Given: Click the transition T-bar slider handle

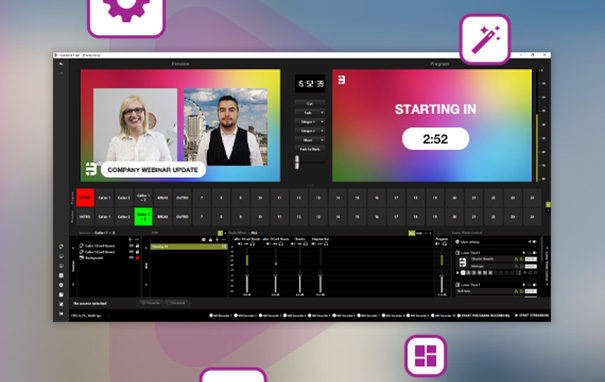Looking at the screenshot, I should 297,162.
